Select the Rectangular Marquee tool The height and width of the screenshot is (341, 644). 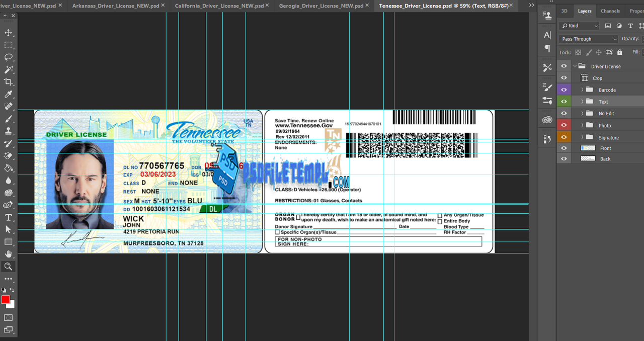(9, 45)
